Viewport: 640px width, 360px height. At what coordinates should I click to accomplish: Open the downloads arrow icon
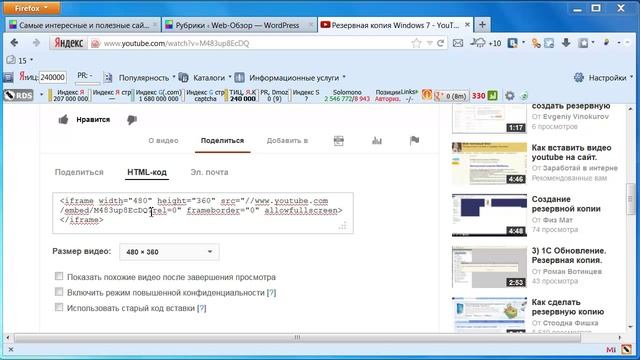click(566, 42)
